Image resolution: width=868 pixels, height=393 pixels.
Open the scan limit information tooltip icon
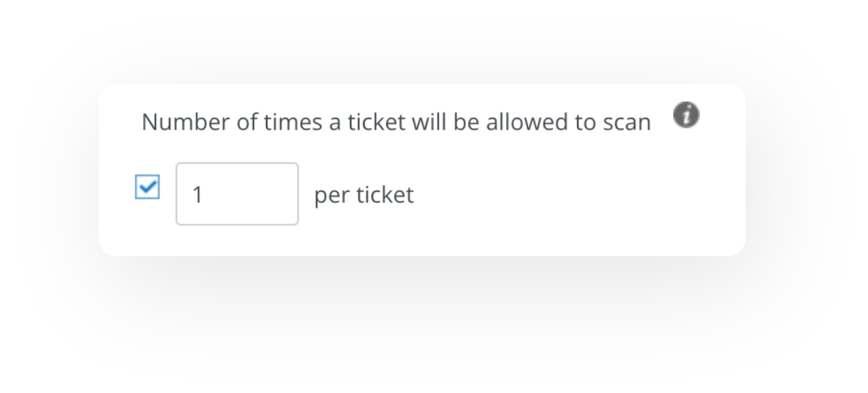click(686, 116)
